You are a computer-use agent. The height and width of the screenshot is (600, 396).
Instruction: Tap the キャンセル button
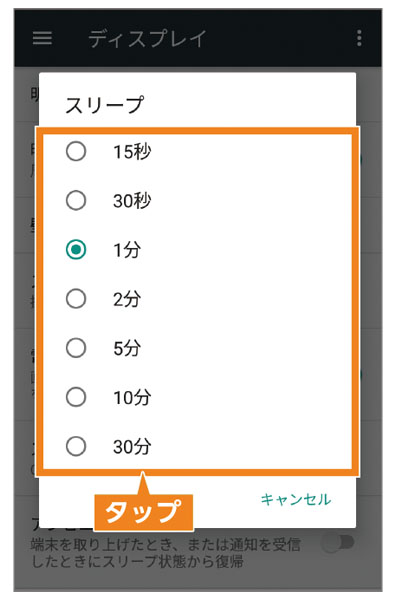click(x=296, y=499)
